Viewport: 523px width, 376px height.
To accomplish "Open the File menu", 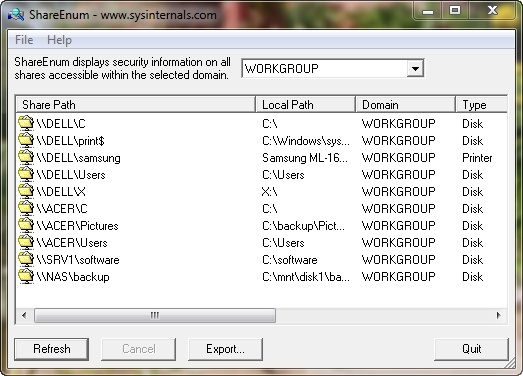I will coord(24,40).
